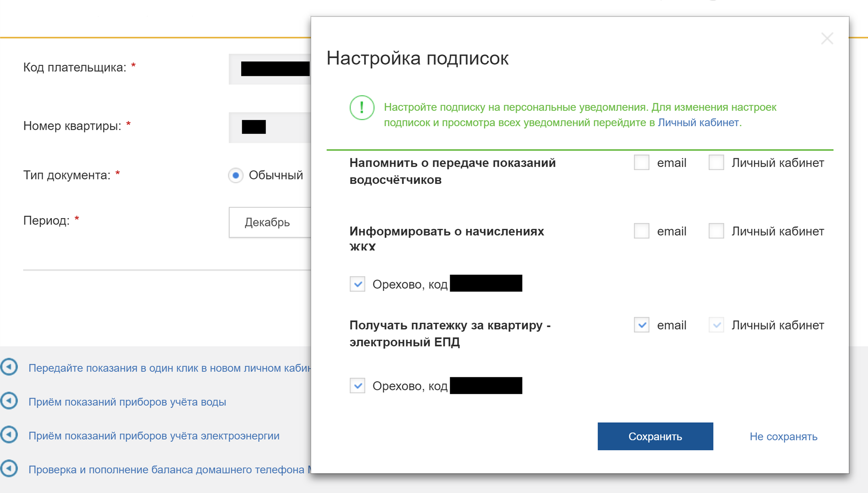Open 'Передайте показания в один клик' link
Viewport: 868px width, 493px height.
[x=170, y=368]
